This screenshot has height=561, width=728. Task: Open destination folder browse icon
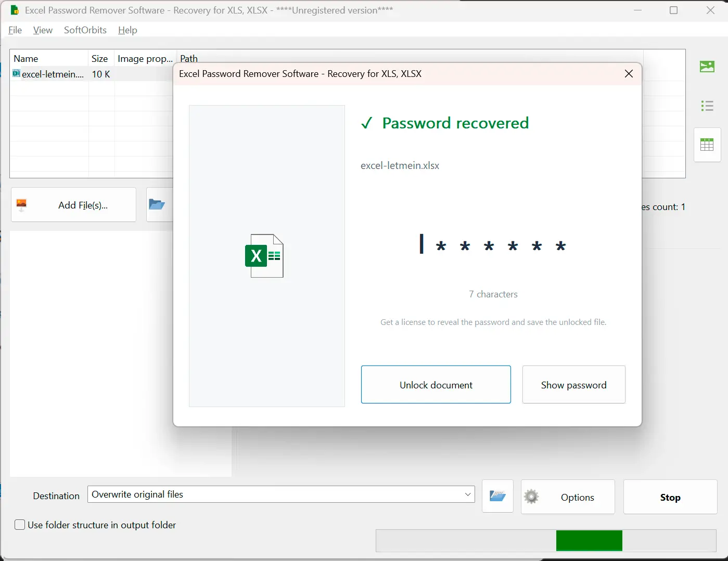pyautogui.click(x=497, y=497)
